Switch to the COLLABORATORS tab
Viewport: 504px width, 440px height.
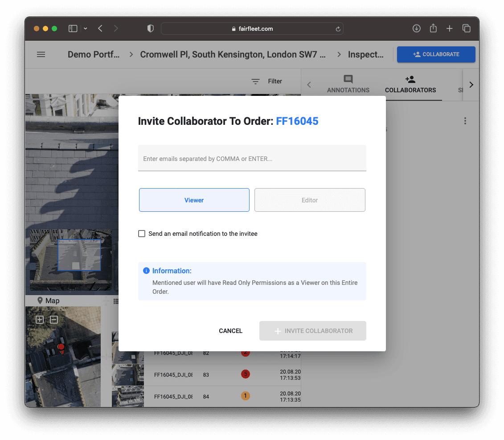[x=410, y=84]
